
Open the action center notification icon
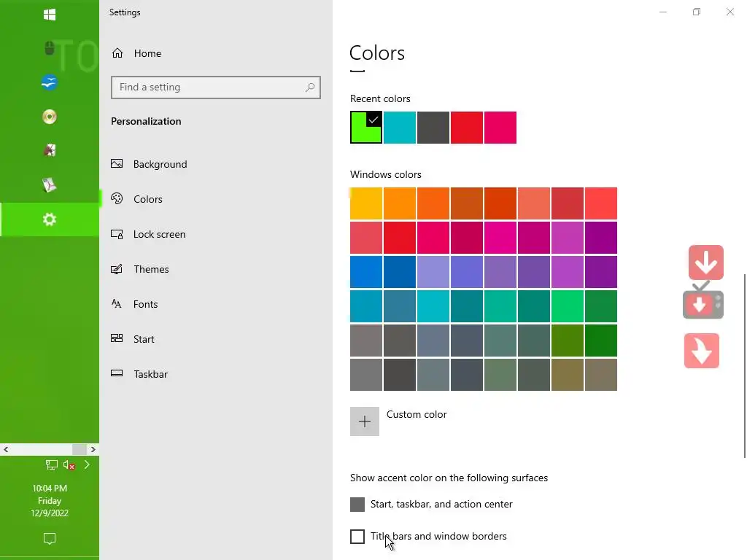tap(50, 539)
